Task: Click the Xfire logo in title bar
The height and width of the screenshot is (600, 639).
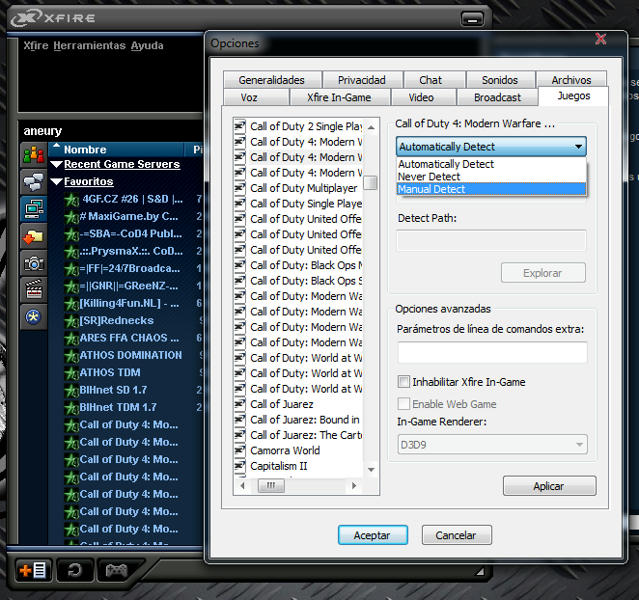Action: coord(53,18)
